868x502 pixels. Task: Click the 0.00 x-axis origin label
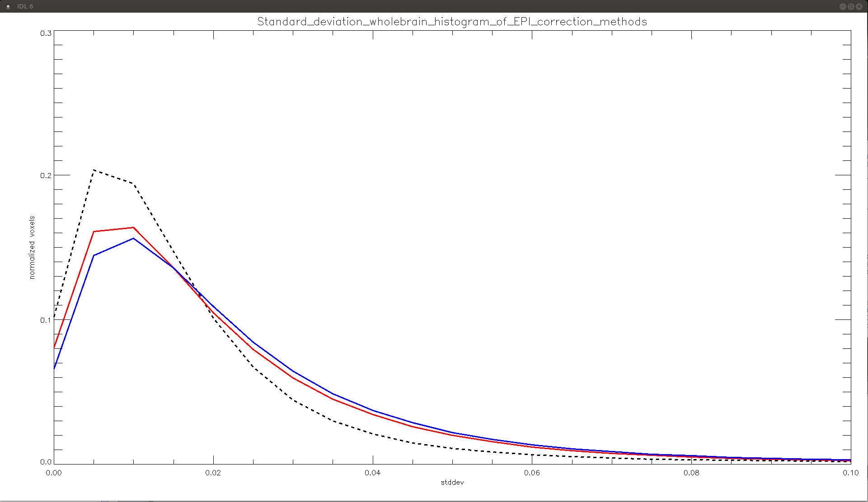(54, 473)
